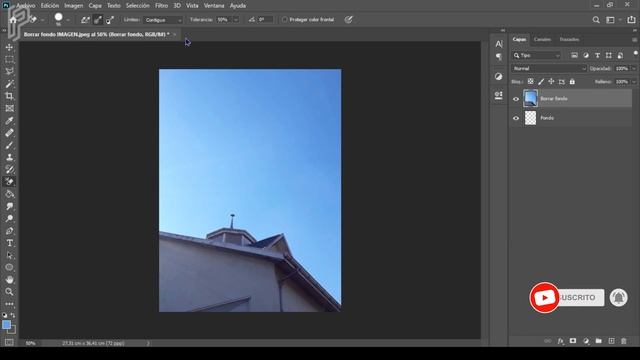
Task: Open the Imagen menu
Action: click(x=73, y=6)
